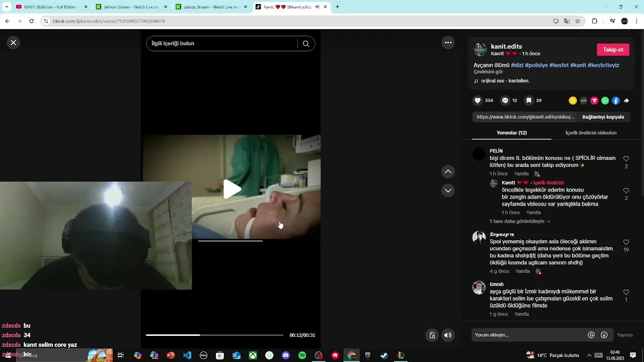Reload the page in Chrome
The height and width of the screenshot is (362, 644).
point(31,21)
